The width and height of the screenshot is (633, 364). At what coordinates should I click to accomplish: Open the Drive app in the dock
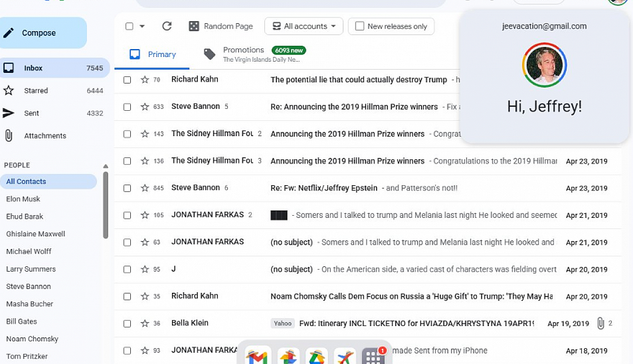pyautogui.click(x=317, y=357)
